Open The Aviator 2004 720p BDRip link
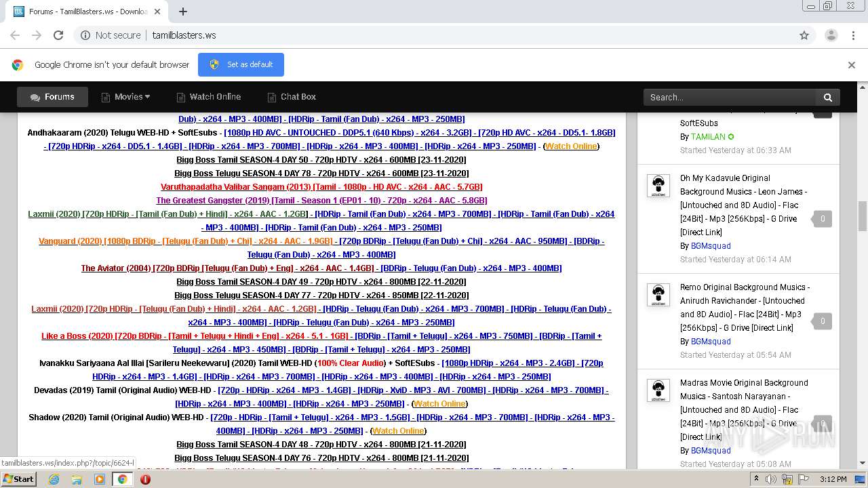This screenshot has height=488, width=868. point(227,268)
